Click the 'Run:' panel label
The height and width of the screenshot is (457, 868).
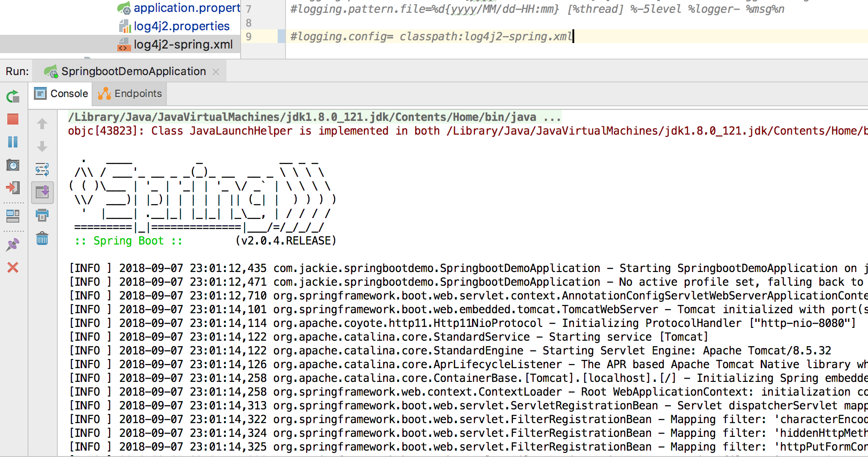[x=17, y=71]
